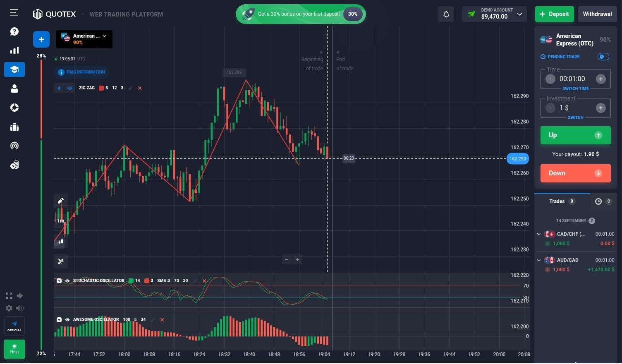622x364 pixels.
Task: Zoom out chart with minus button
Action: (x=287, y=259)
